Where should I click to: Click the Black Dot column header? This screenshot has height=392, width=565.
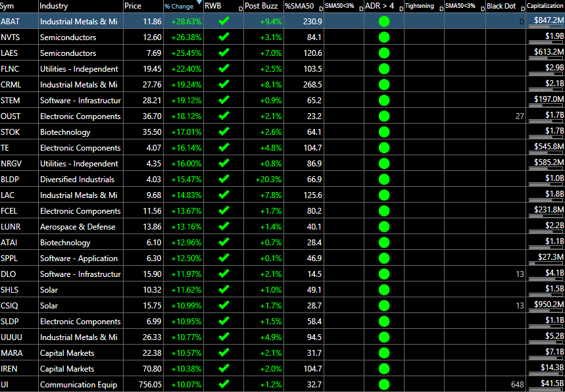[506, 6]
